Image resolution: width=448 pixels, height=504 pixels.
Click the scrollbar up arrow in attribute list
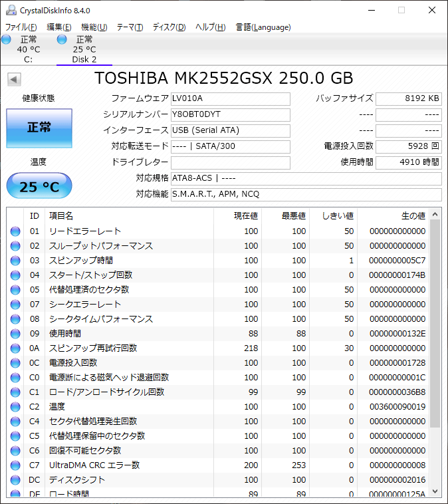pos(435,214)
